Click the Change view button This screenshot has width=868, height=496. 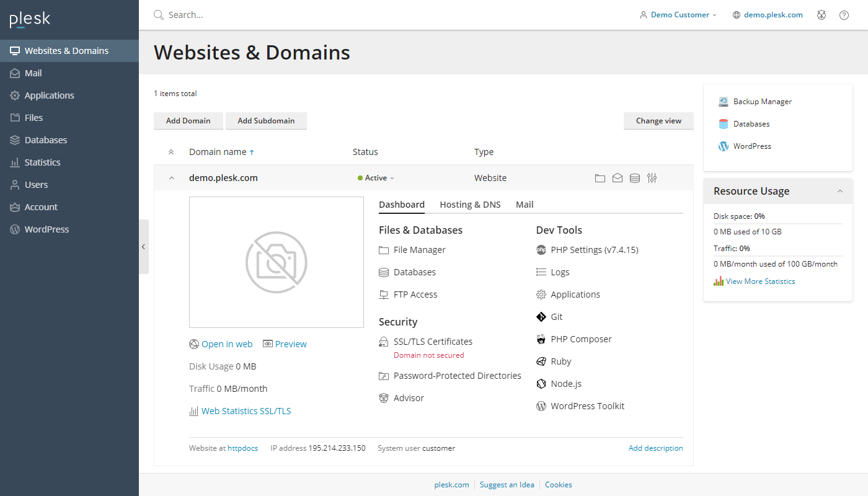coord(658,121)
